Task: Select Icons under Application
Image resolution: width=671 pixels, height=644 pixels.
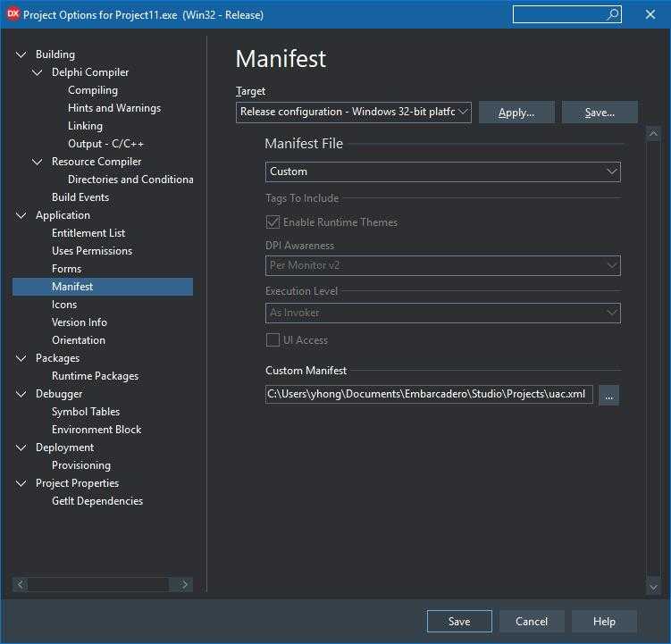Action: [x=64, y=305]
